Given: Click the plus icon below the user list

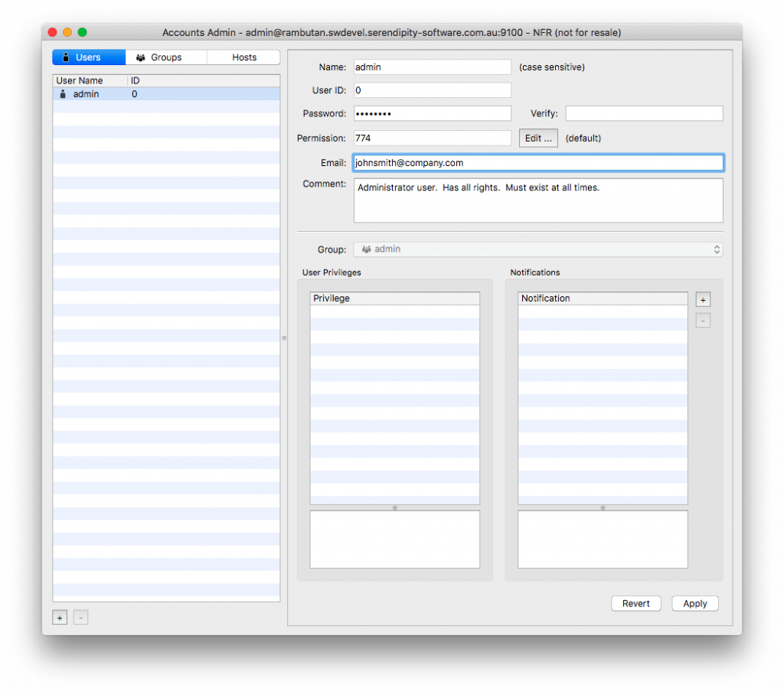Looking at the screenshot, I should click(59, 617).
